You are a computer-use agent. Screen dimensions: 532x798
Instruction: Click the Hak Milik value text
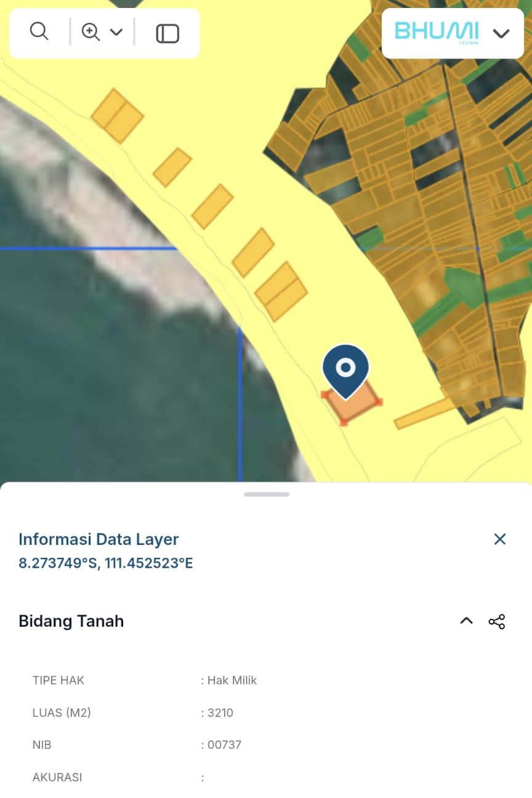coord(233,680)
